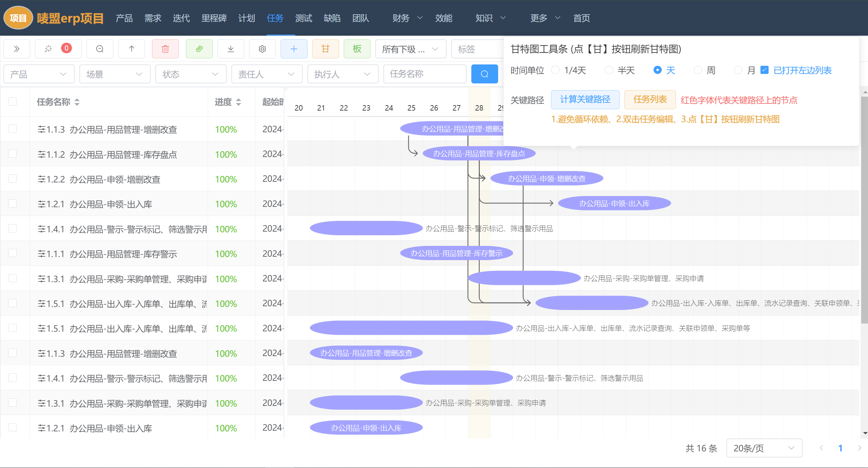
Task: Open the 产品 filter dropdown
Action: point(38,74)
